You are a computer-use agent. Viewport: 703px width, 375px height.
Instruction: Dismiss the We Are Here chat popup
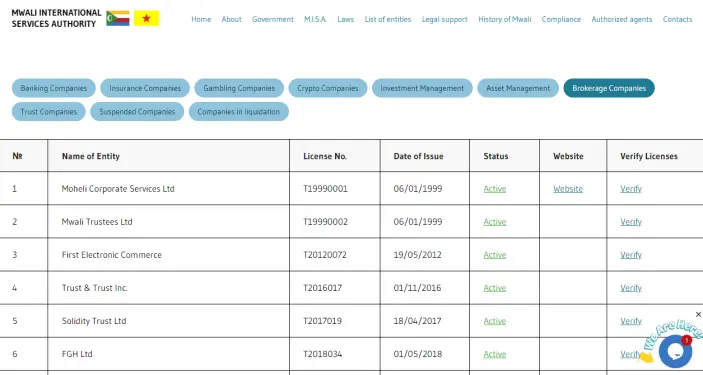click(x=698, y=314)
